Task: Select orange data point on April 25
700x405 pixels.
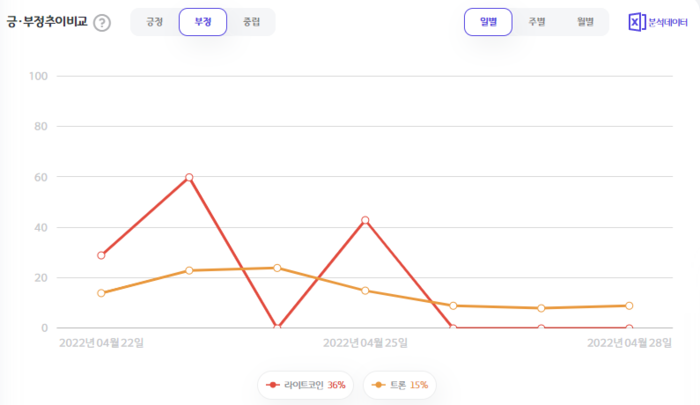Action: click(365, 291)
